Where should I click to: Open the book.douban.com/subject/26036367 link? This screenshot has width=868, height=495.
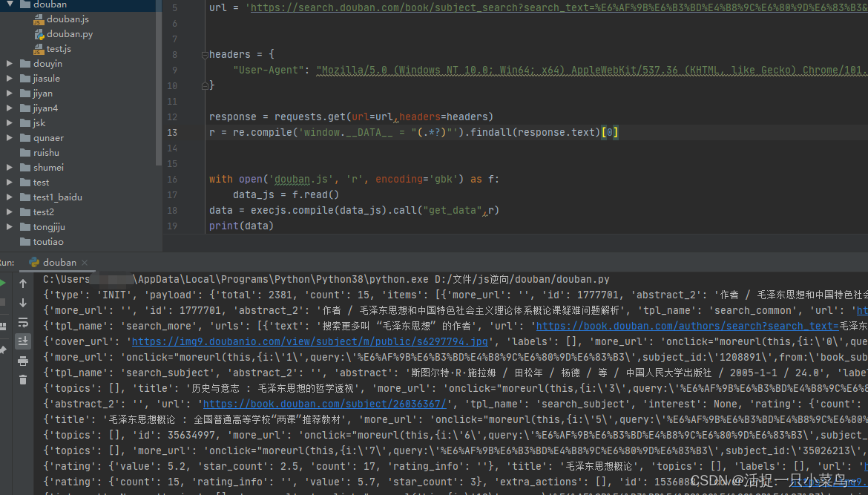click(324, 404)
